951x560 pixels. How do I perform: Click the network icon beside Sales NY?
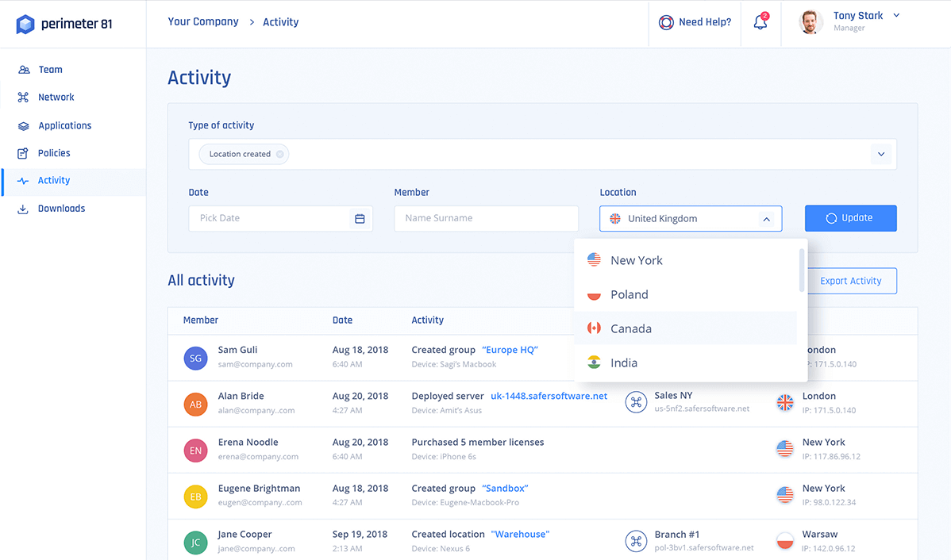[x=636, y=402]
